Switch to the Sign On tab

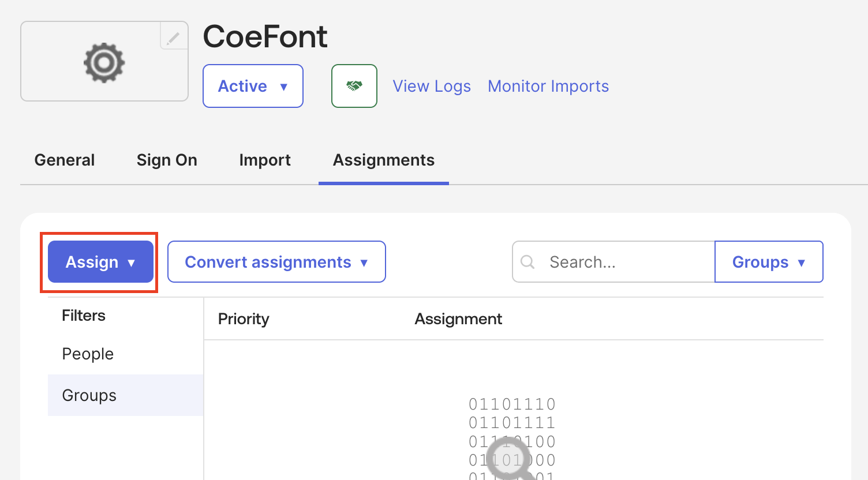(x=167, y=160)
